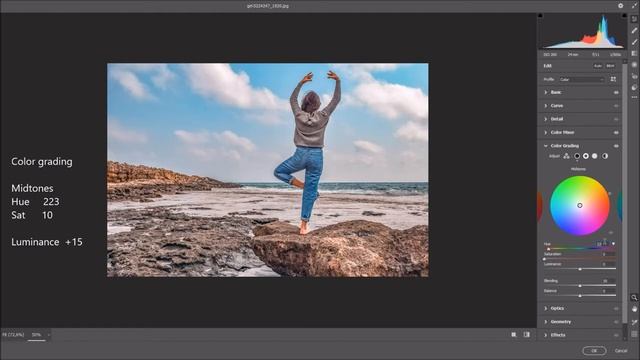
Task: Toggle Basic panel visibility eye
Action: coord(616,93)
